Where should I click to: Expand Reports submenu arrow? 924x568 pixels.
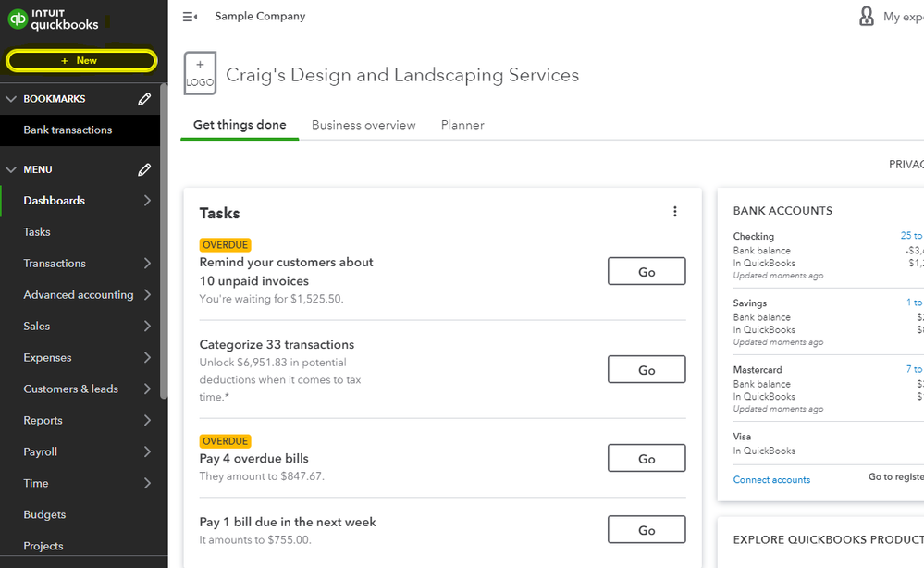(147, 421)
